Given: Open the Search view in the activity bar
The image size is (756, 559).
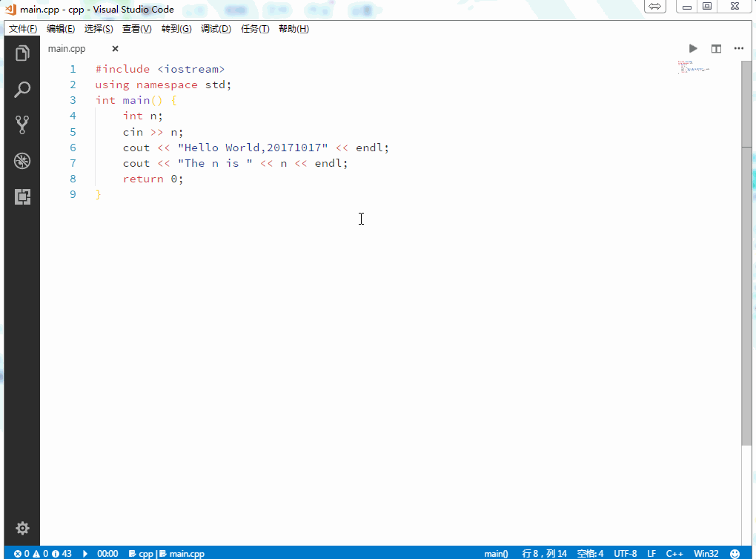Looking at the screenshot, I should (22, 89).
